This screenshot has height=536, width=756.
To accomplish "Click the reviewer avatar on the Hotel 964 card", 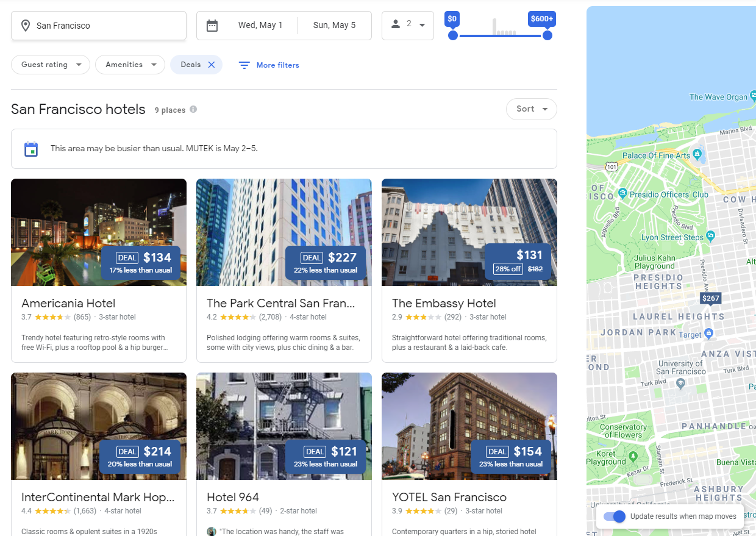I will click(212, 531).
